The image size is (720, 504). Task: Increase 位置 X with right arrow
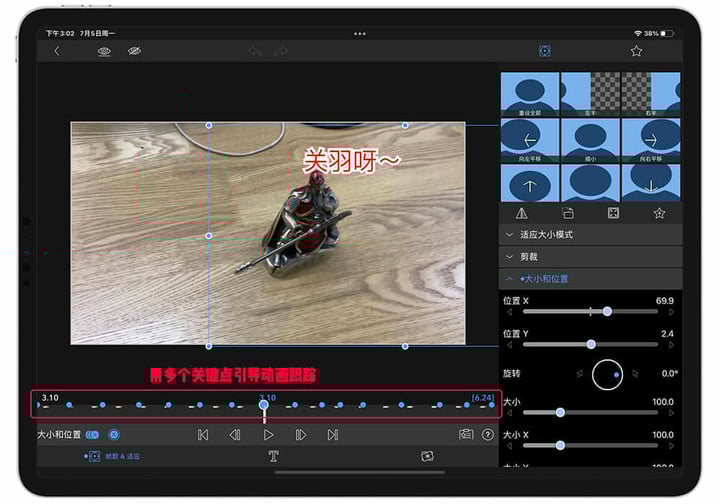(671, 312)
